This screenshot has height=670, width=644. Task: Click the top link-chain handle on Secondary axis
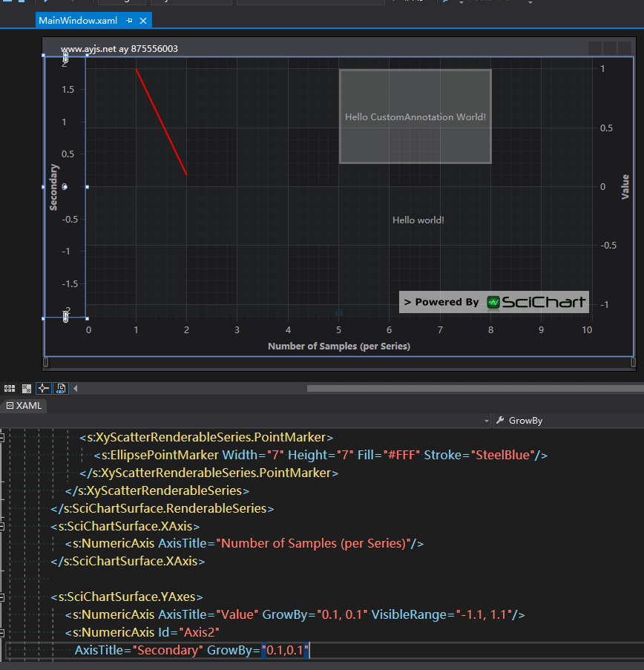[65, 56]
